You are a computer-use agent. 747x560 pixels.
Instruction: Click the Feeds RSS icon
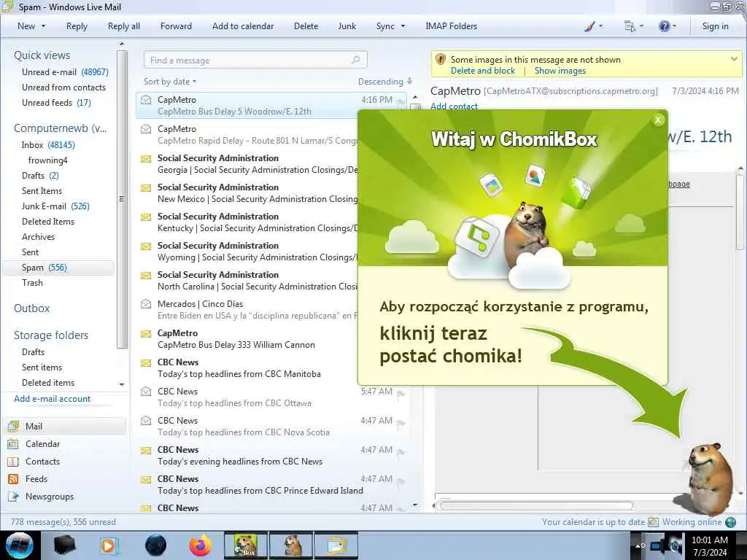tap(13, 479)
